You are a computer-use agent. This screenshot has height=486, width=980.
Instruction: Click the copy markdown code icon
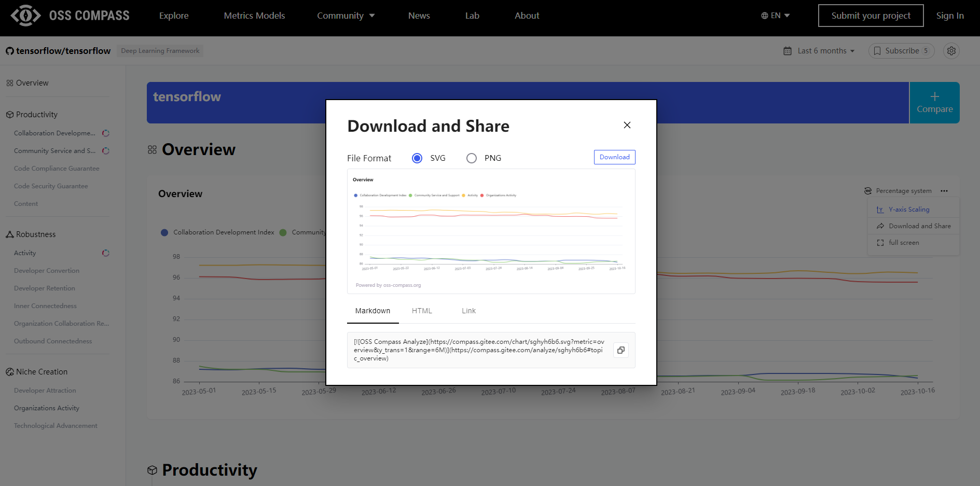pyautogui.click(x=620, y=350)
